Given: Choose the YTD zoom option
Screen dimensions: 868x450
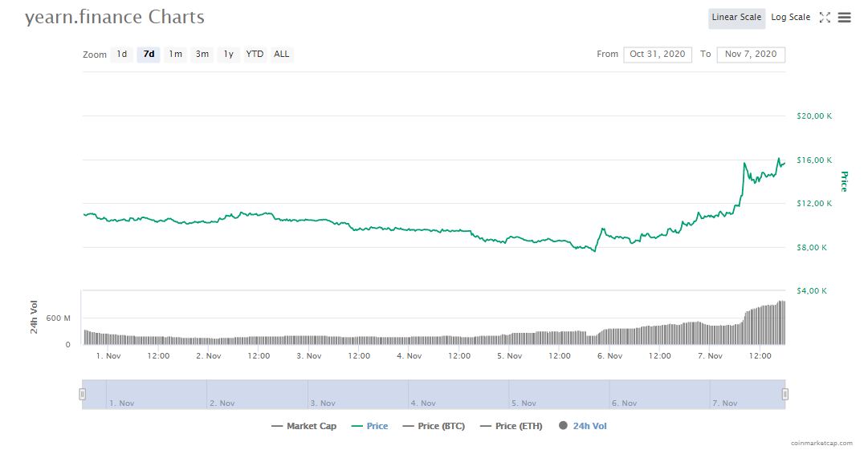Looking at the screenshot, I should 255,55.
